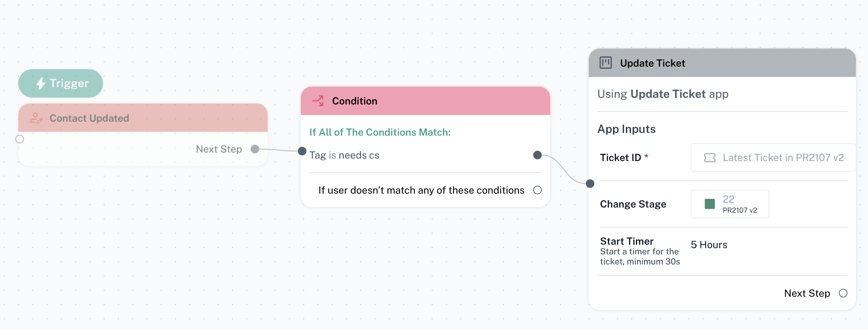
Task: Open the Start Timer 5 Hours value
Action: (709, 245)
